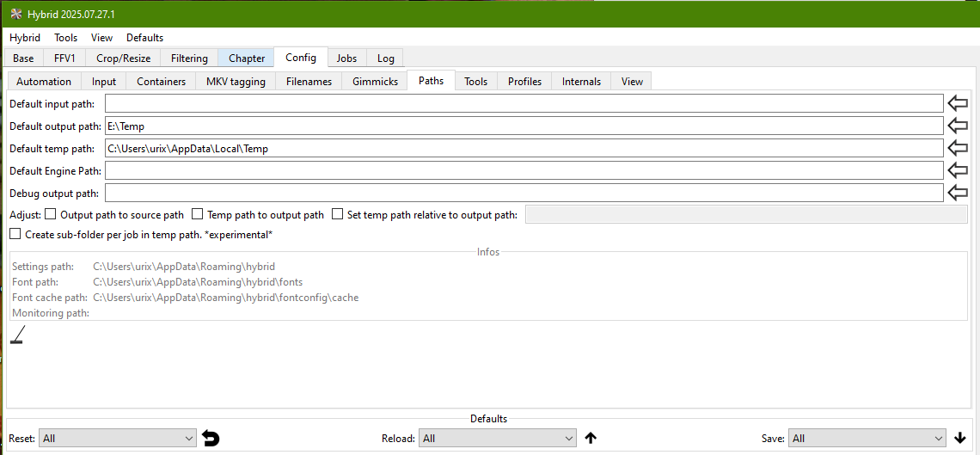This screenshot has width=980, height=455.
Task: Open the Tools menu in menu bar
Action: point(65,38)
